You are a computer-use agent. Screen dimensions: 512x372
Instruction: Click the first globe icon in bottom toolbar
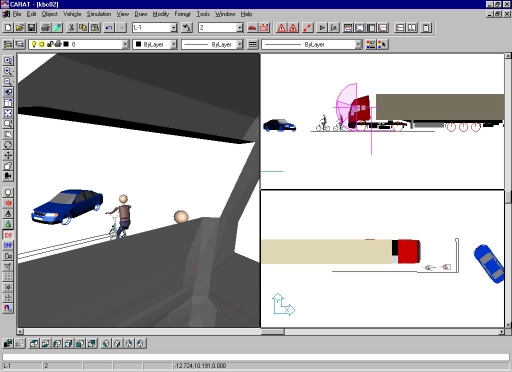coord(106,343)
